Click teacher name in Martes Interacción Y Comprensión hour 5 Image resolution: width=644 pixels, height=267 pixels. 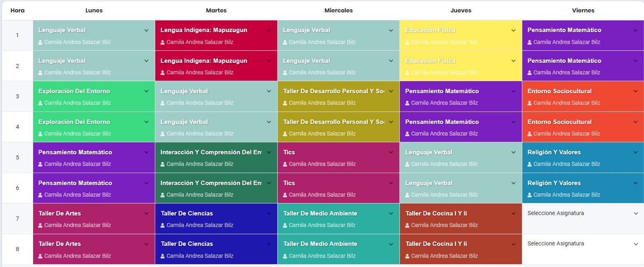point(200,164)
